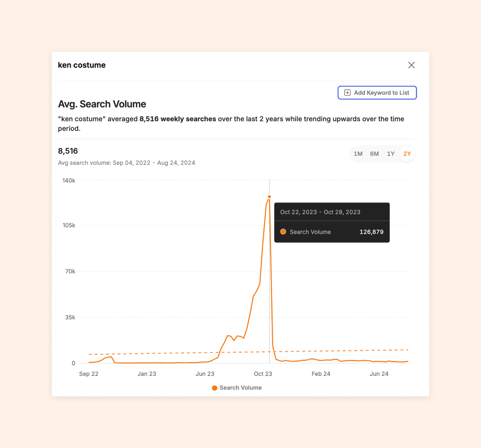Click the 126,879 search volume value
481x448 pixels.
tap(371, 232)
